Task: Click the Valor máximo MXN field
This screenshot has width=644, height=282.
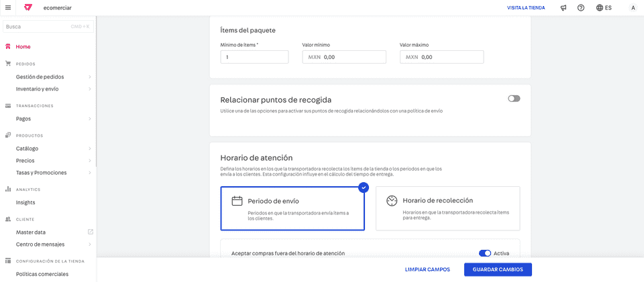Action: pos(442,58)
